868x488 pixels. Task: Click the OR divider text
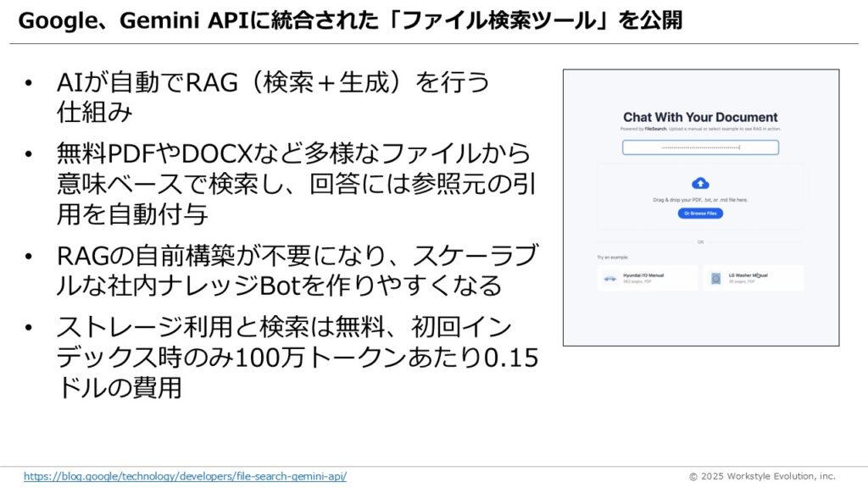click(x=700, y=241)
